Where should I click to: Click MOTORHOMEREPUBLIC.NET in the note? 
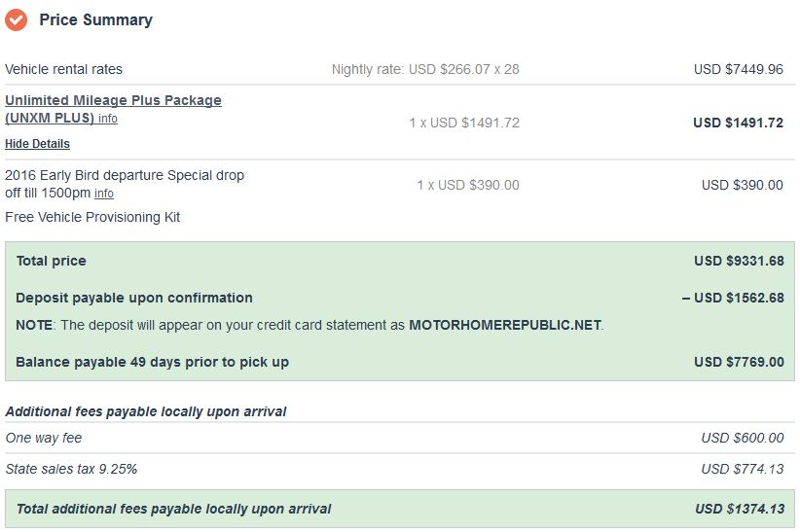505,325
